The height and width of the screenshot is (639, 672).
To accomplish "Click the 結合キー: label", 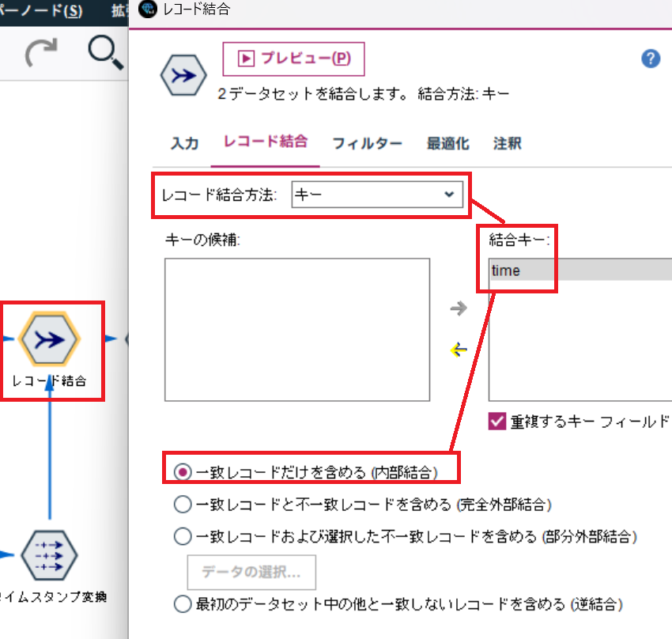I will 519,240.
